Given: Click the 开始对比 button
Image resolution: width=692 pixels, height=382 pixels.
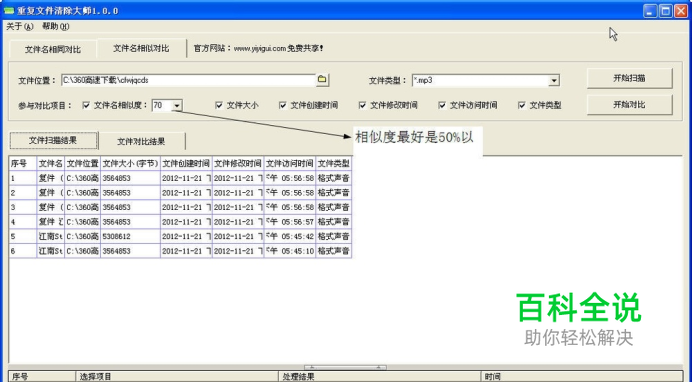Looking at the screenshot, I should point(629,105).
